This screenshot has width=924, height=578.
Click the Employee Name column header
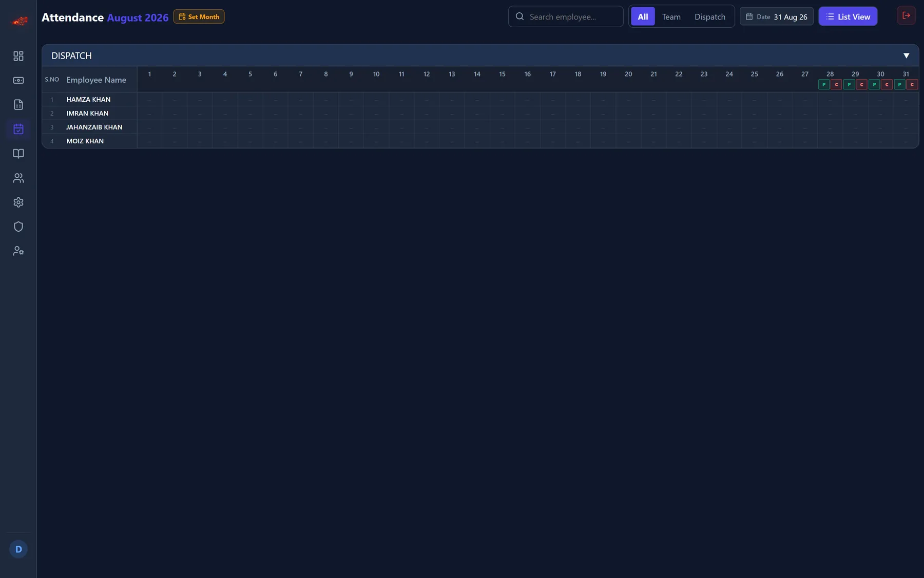[x=96, y=80]
